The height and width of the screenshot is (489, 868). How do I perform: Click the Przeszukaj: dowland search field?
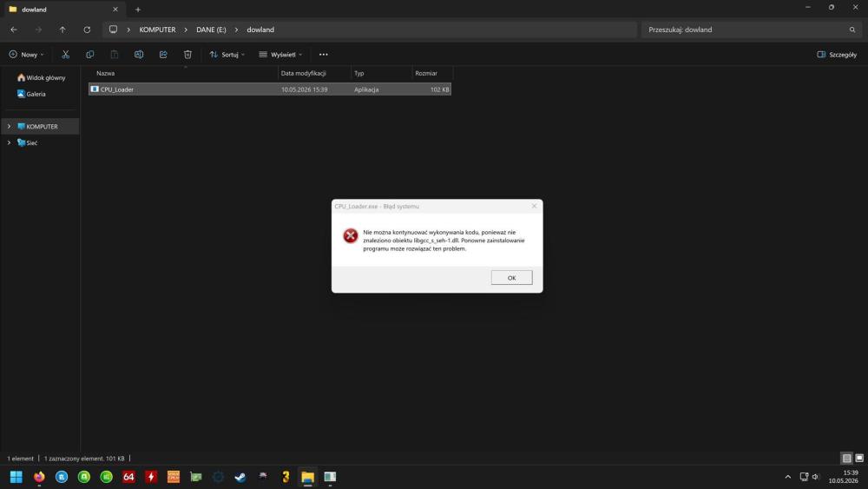751,30
